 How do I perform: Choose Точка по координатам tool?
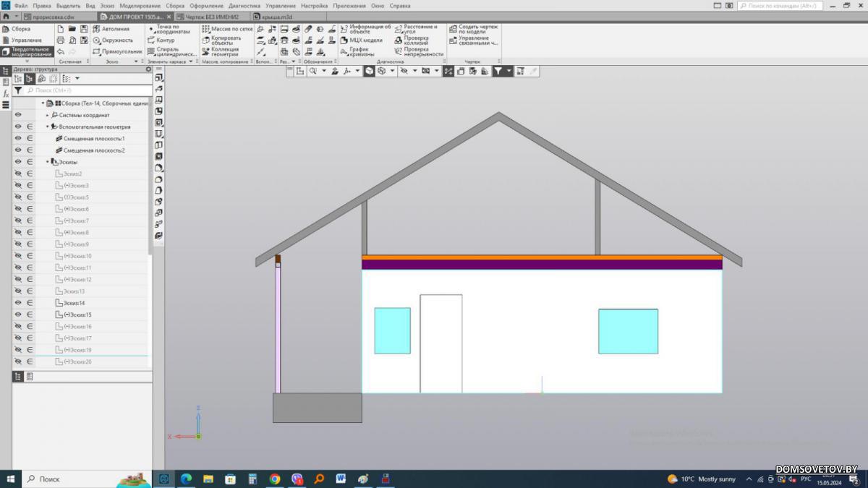[x=169, y=29]
